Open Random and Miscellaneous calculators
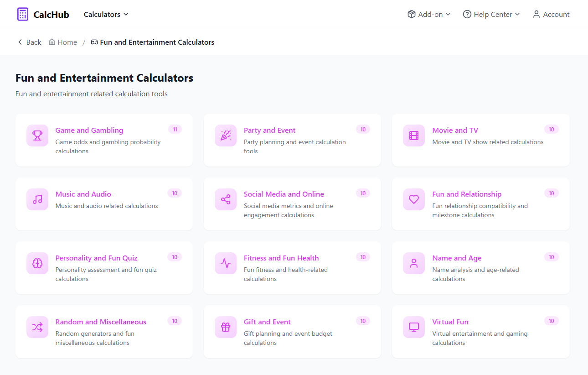Viewport: 588px width, 375px height. pyautogui.click(x=101, y=322)
